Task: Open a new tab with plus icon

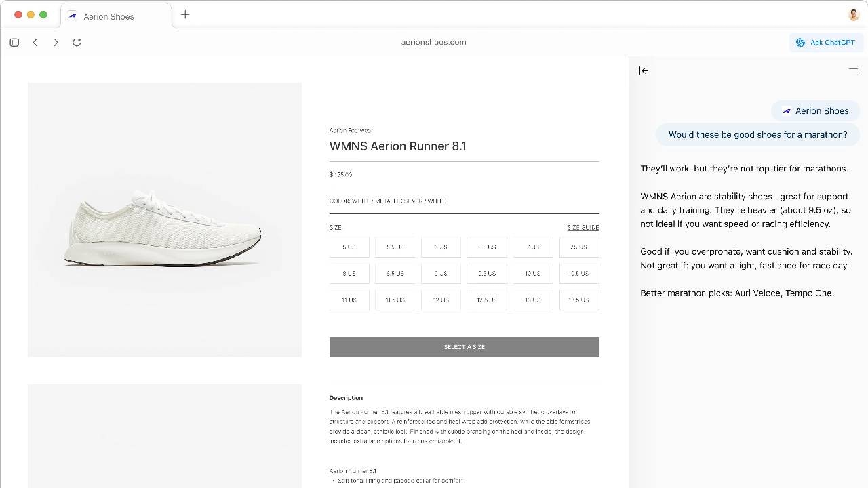Action: pyautogui.click(x=185, y=14)
